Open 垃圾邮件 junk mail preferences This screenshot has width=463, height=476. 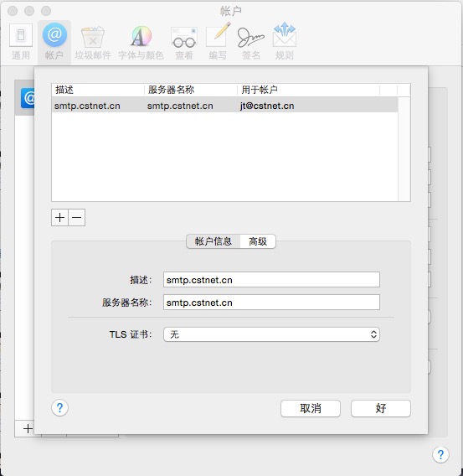click(93, 42)
